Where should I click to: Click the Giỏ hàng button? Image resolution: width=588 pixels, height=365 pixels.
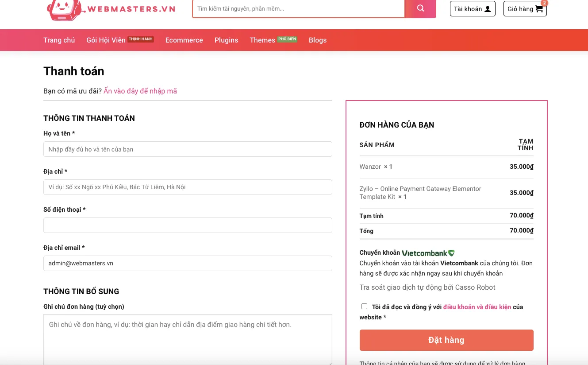tap(525, 9)
